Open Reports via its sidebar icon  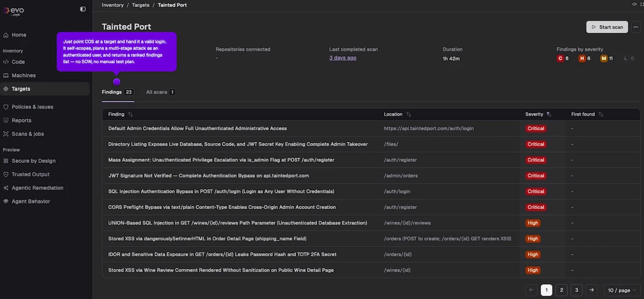coord(6,121)
